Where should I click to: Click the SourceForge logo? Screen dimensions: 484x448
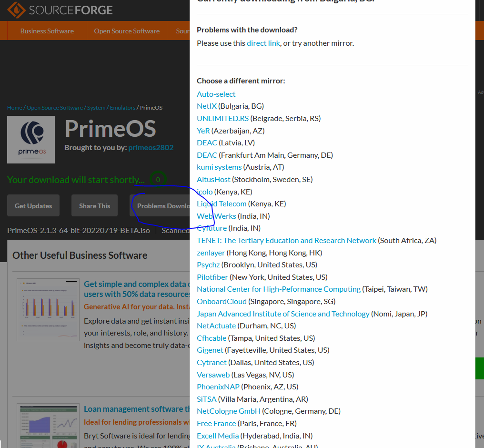click(60, 10)
